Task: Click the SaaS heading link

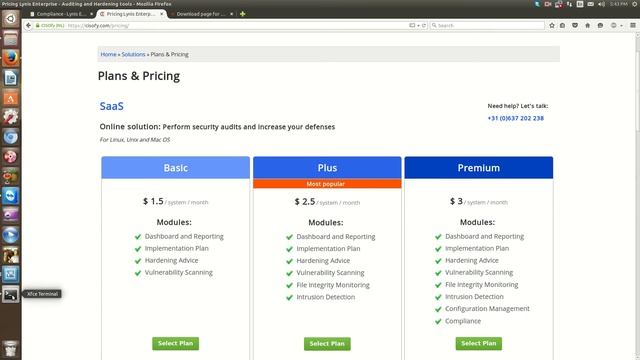Action: (x=111, y=106)
